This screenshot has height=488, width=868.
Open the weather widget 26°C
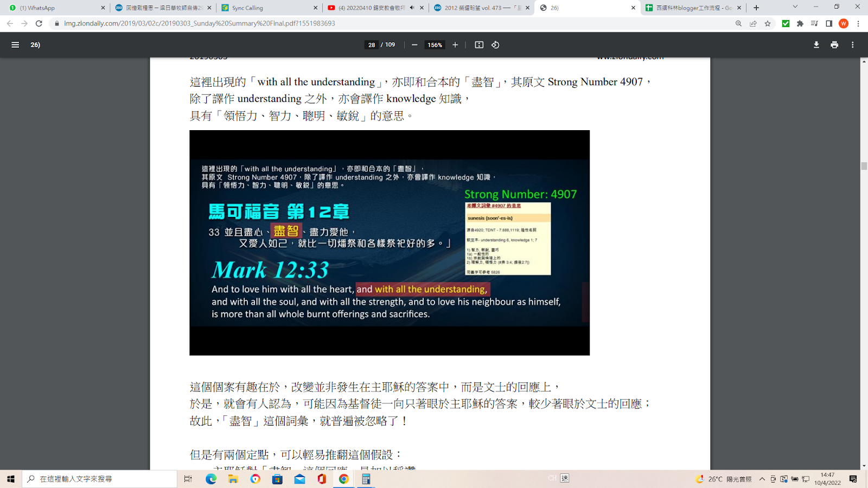pyautogui.click(x=724, y=479)
